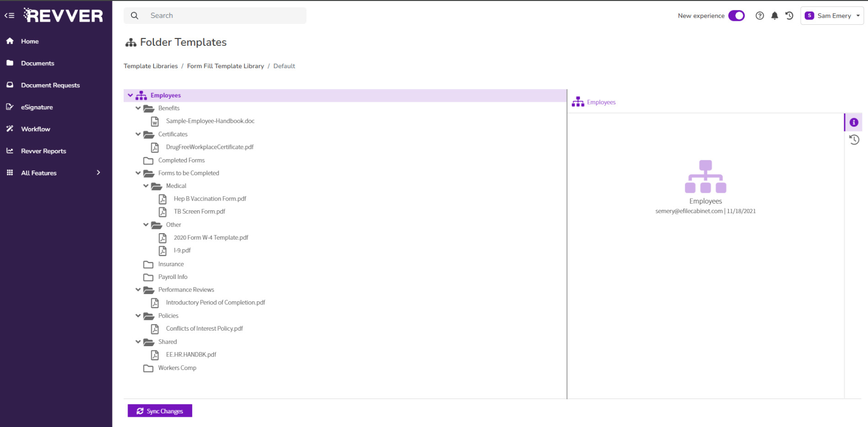Collapse the Benefits folder
The image size is (868, 427).
[x=138, y=108]
